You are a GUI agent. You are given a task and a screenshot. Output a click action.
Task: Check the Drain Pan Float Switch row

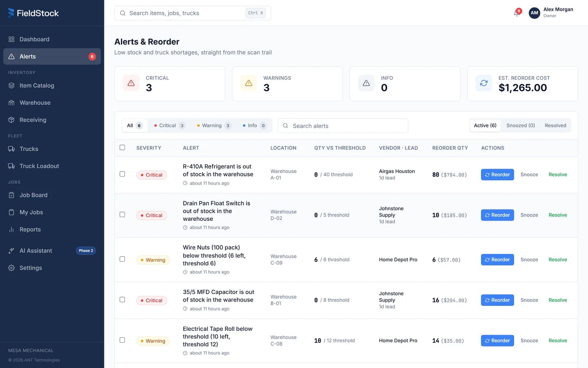[x=122, y=215]
